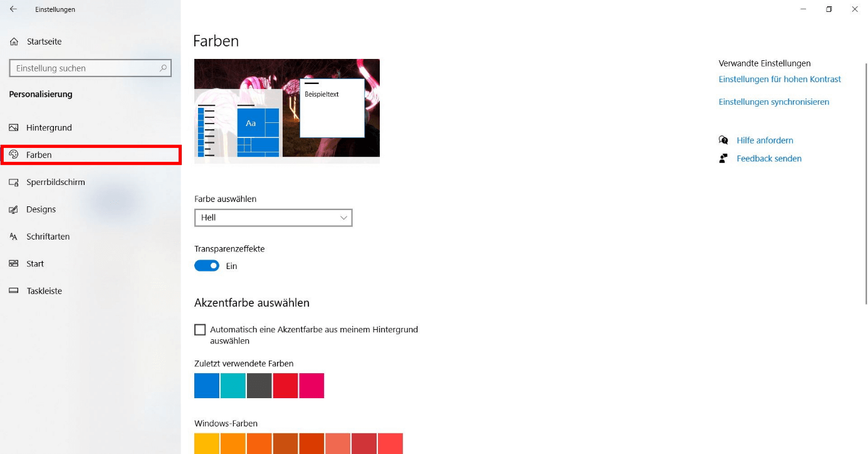This screenshot has width=868, height=454.
Task: Click the Sperrbildschirm icon
Action: point(14,182)
